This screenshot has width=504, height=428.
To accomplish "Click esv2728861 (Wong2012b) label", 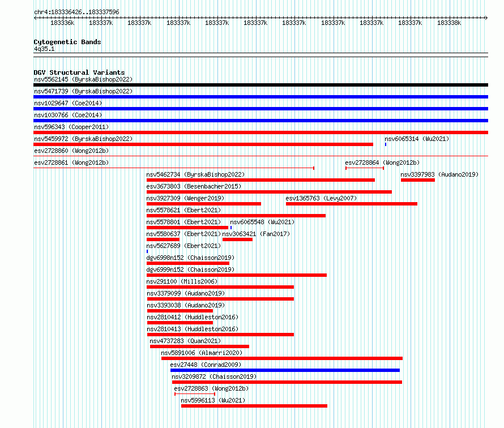I will [x=71, y=162].
